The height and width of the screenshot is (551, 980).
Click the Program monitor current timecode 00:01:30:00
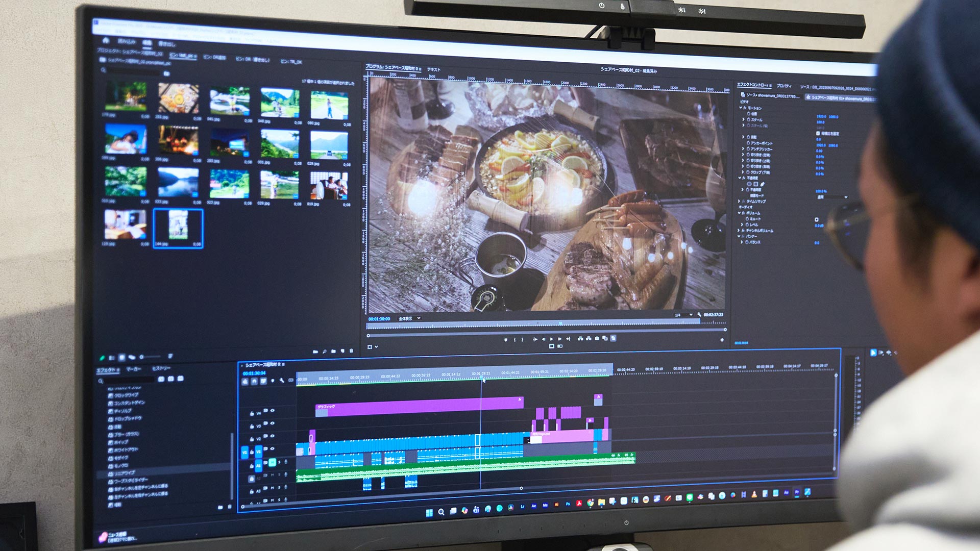379,319
